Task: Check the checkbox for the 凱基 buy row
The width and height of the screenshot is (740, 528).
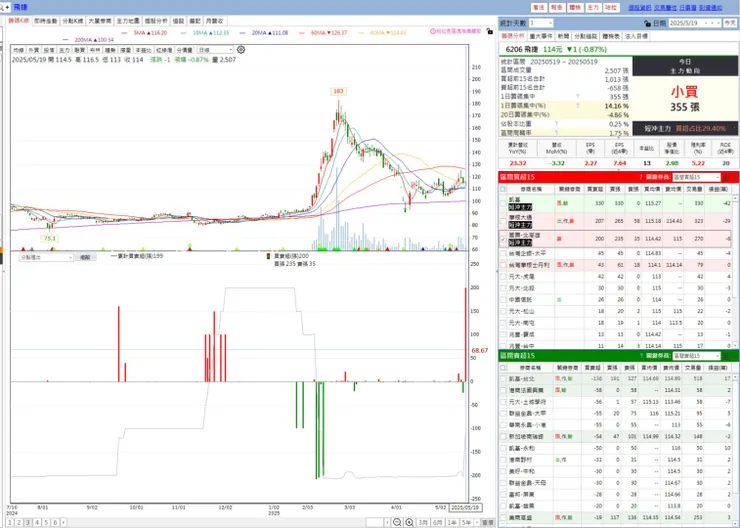Action: (x=503, y=203)
